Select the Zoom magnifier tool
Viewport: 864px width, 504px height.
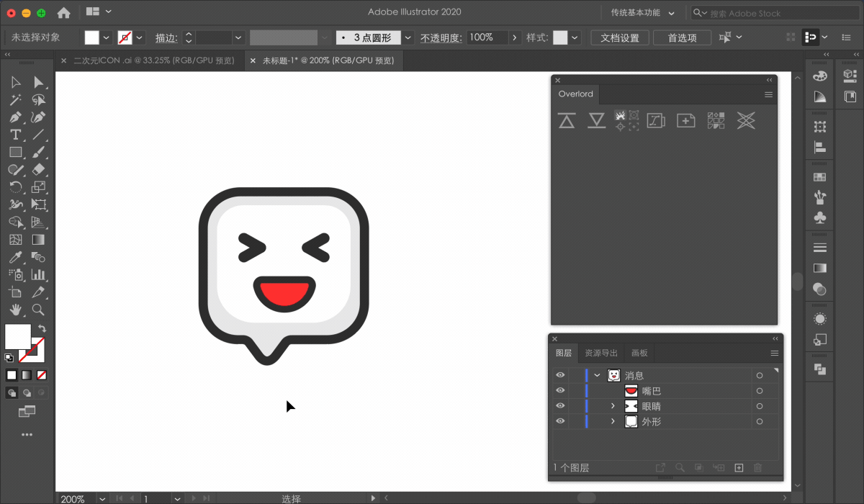[x=38, y=310]
